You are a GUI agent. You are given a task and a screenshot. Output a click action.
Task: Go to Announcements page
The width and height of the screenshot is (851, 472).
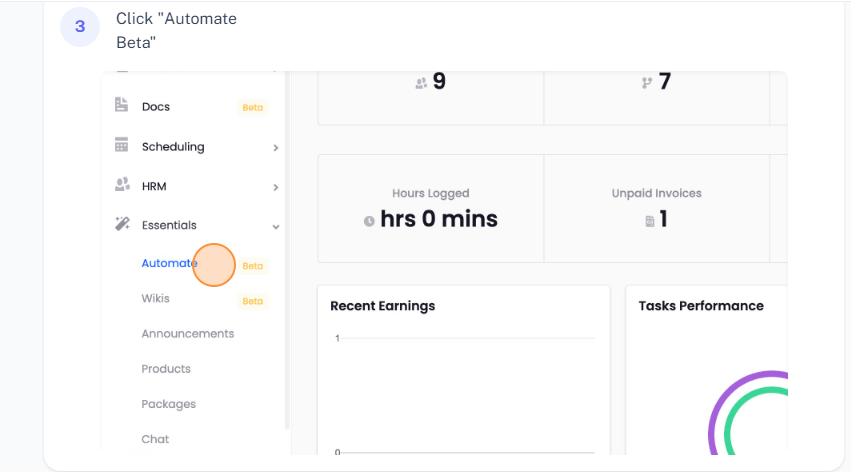pos(187,333)
